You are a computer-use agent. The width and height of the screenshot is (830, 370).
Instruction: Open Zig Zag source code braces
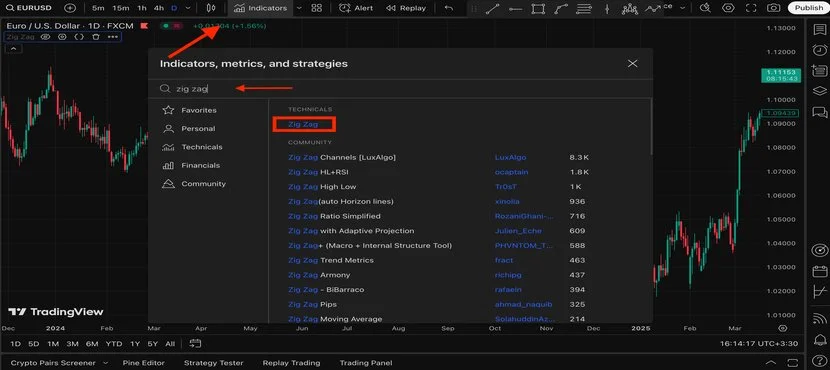click(x=79, y=37)
